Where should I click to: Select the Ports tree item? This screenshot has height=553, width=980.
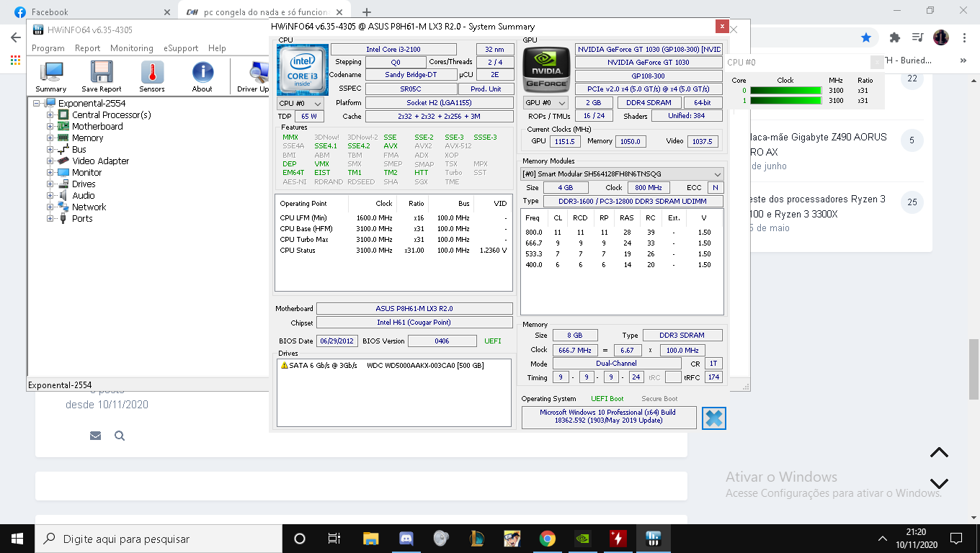[x=82, y=218]
